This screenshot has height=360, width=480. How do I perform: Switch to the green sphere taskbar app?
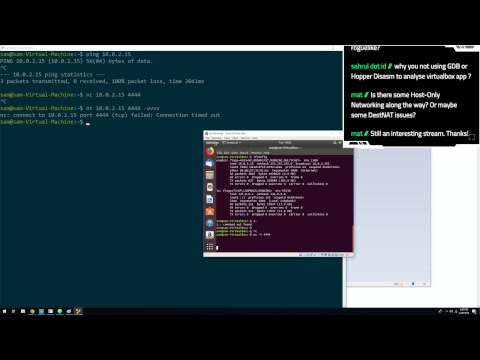pyautogui.click(x=60, y=311)
